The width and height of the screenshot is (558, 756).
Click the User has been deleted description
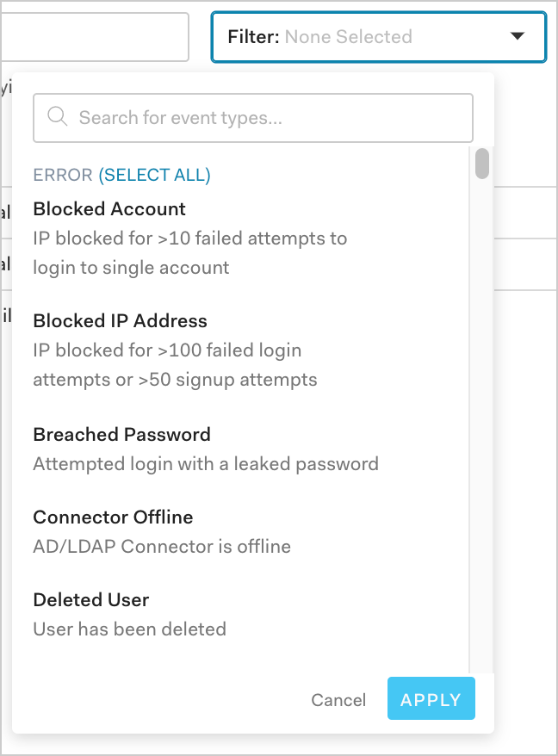[129, 629]
